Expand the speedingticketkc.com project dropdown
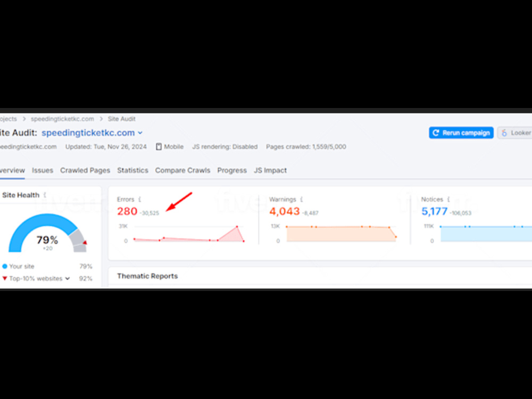The image size is (532, 399). pos(92,132)
